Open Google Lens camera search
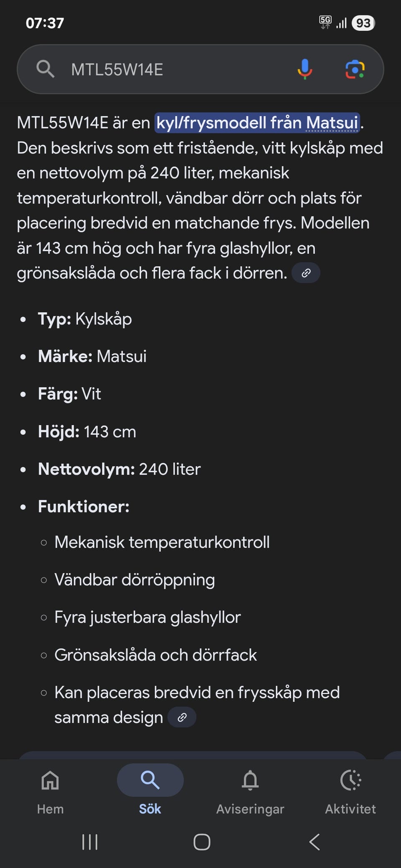This screenshot has height=868, width=401. [355, 69]
